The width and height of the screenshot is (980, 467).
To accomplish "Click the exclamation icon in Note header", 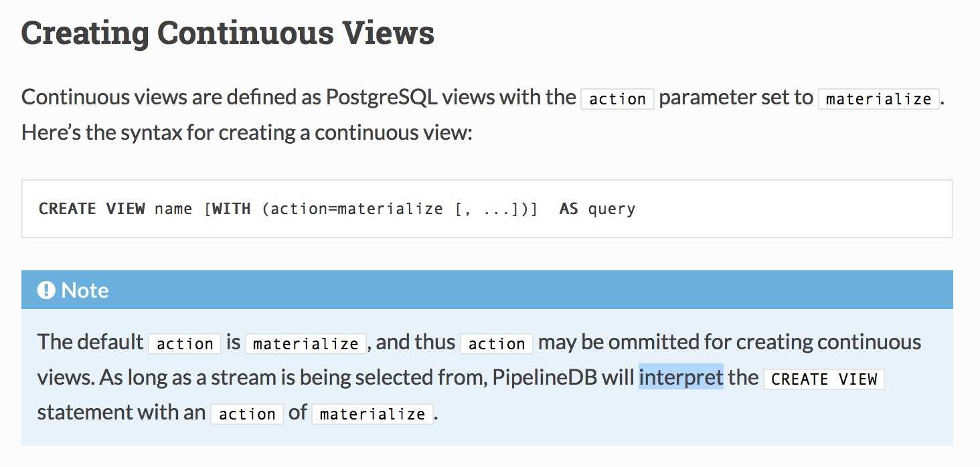I will click(x=46, y=290).
